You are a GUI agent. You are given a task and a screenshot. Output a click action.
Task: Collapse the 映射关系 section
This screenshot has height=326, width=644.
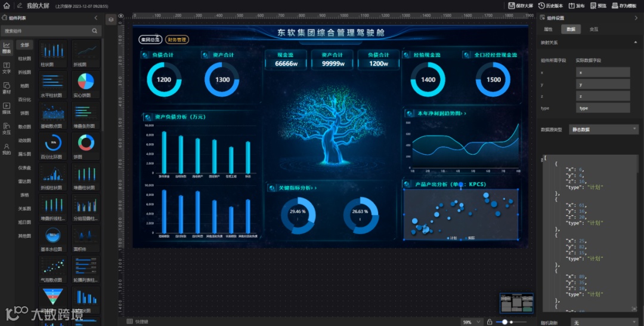[x=636, y=42]
